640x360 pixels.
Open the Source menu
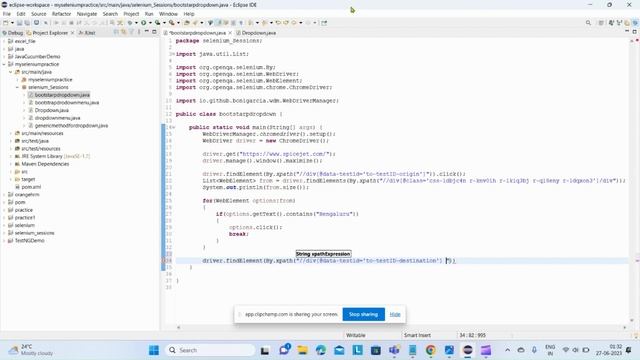tap(39, 14)
